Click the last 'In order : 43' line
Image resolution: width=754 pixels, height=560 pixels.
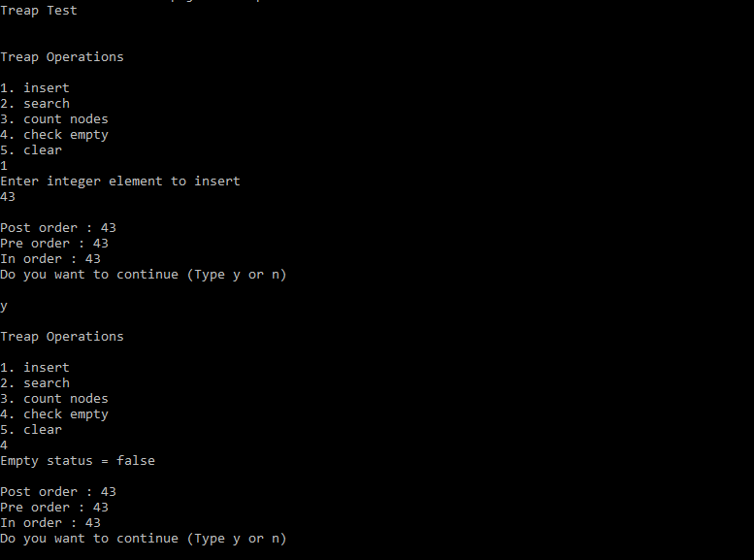(50, 523)
